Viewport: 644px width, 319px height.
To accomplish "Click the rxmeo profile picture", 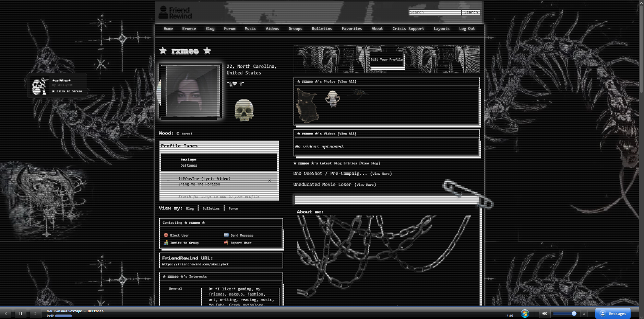I will 190,91.
